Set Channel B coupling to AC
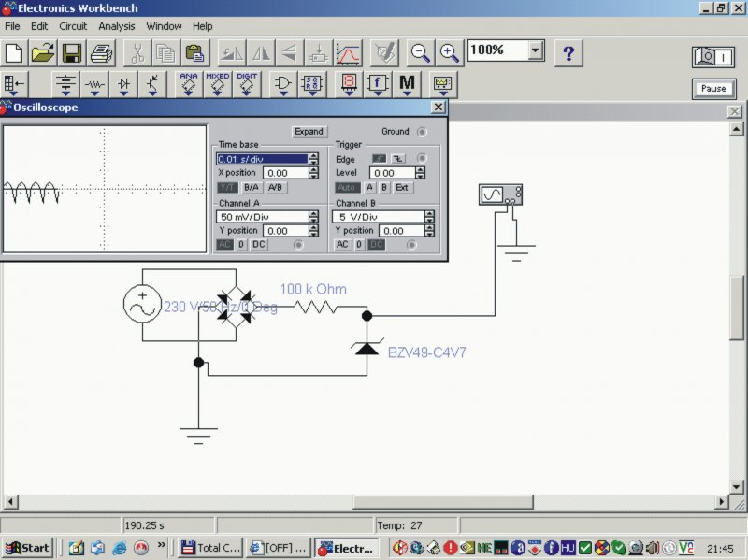Screen dimensions: 748x560 [342, 245]
